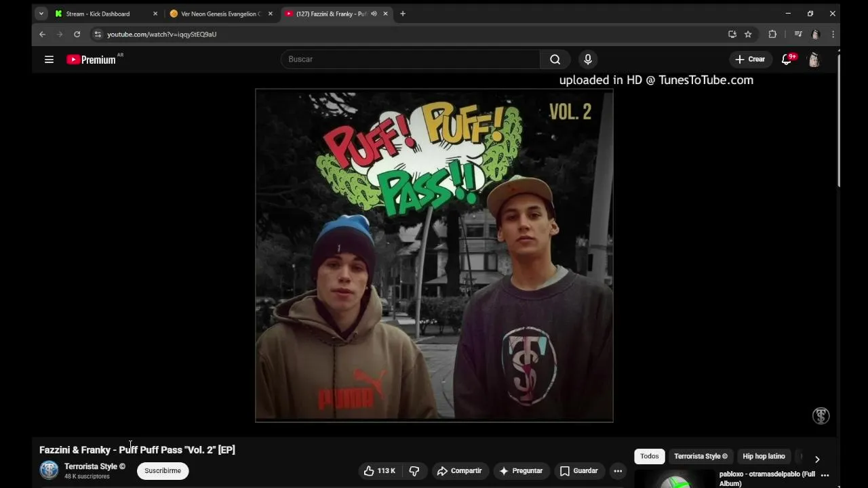868x488 pixels.
Task: Select Terrorista Style © filter chip
Action: click(701, 456)
